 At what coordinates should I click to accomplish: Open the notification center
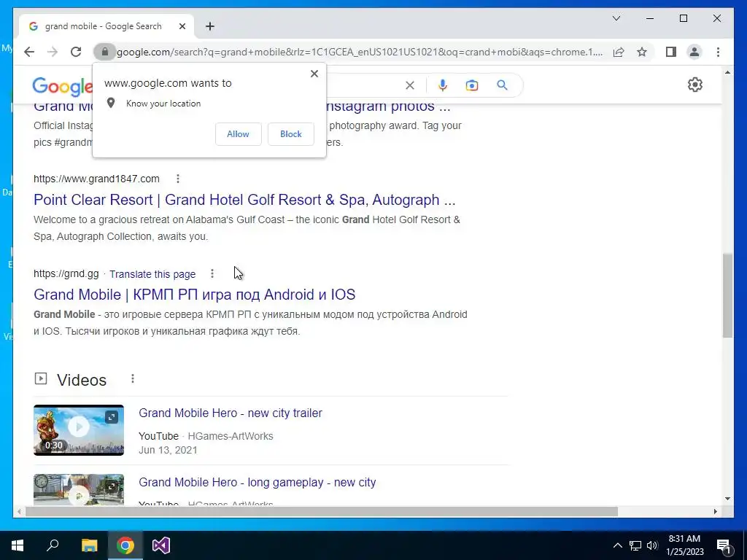click(x=724, y=545)
